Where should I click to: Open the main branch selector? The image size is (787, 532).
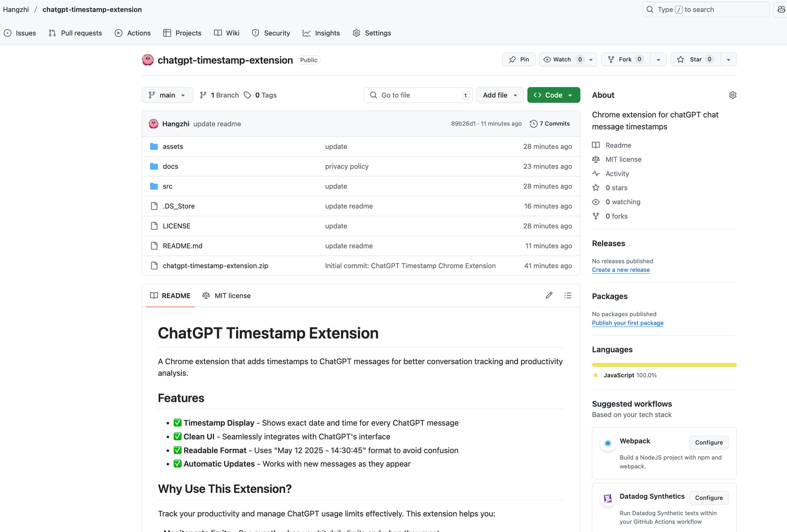click(167, 95)
